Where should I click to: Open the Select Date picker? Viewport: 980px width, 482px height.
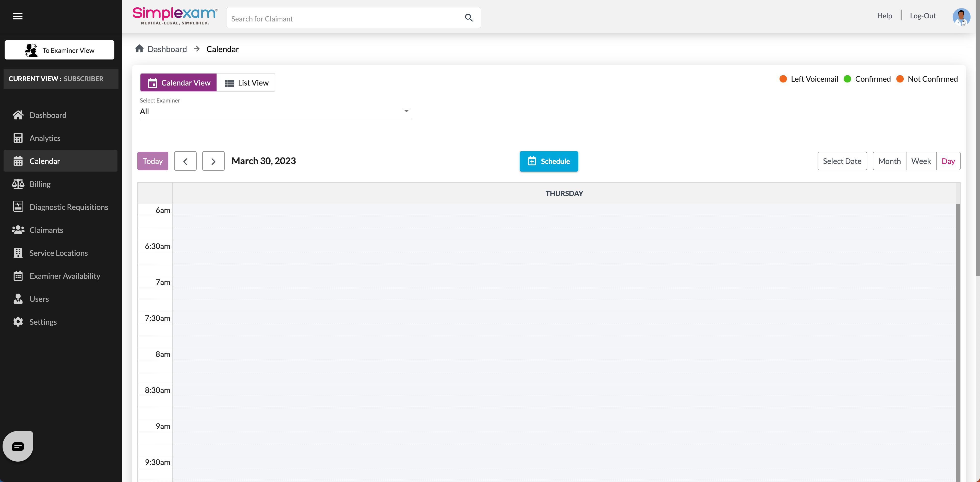pyautogui.click(x=842, y=161)
